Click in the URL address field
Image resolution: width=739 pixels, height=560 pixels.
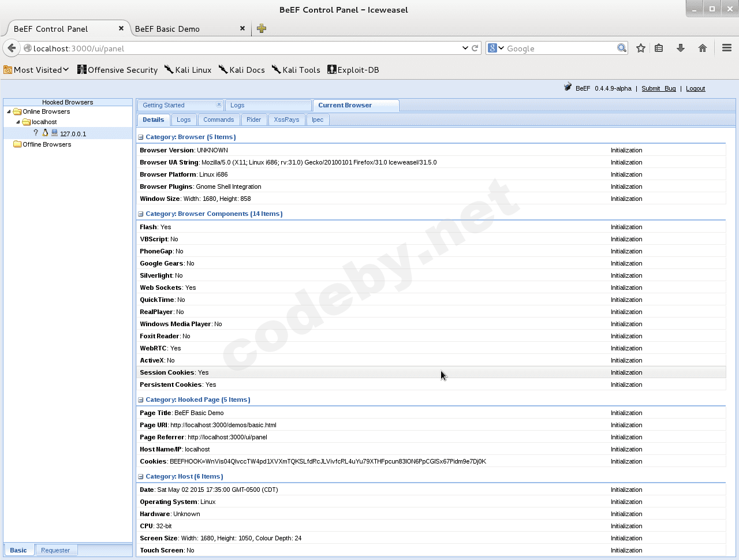click(x=245, y=48)
